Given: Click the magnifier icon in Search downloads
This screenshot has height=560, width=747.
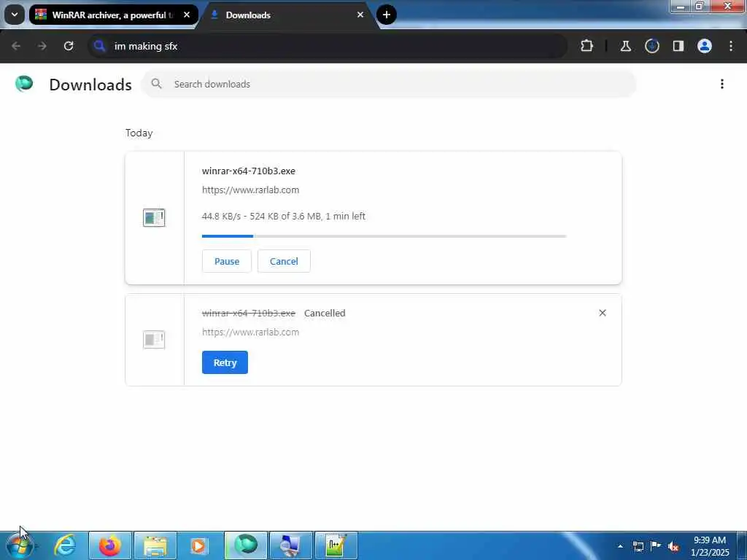Looking at the screenshot, I should (156, 84).
